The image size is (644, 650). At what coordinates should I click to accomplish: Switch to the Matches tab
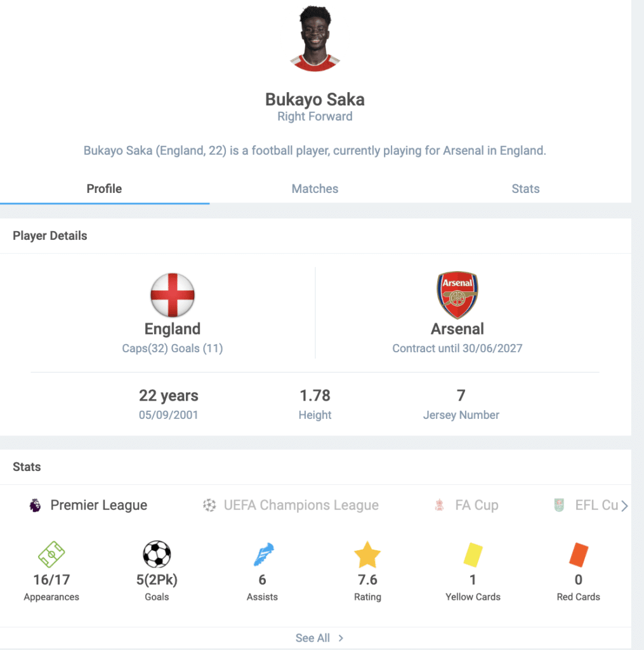(x=315, y=189)
